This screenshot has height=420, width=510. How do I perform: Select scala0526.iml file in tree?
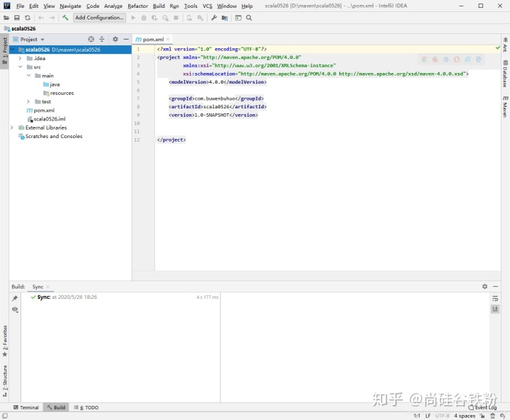(46, 119)
